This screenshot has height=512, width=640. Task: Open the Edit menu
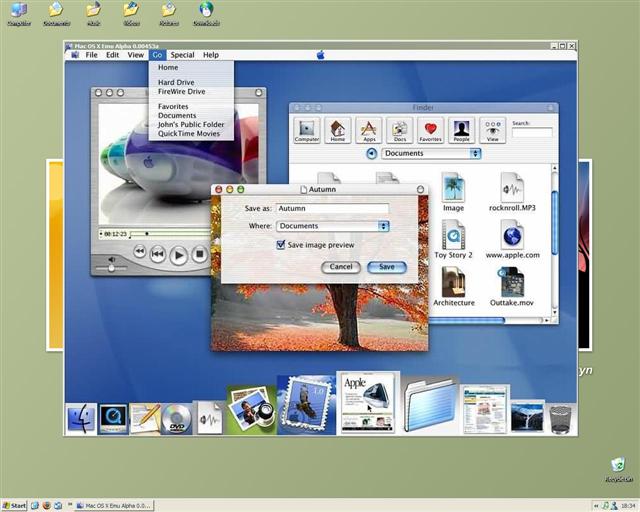tap(112, 55)
